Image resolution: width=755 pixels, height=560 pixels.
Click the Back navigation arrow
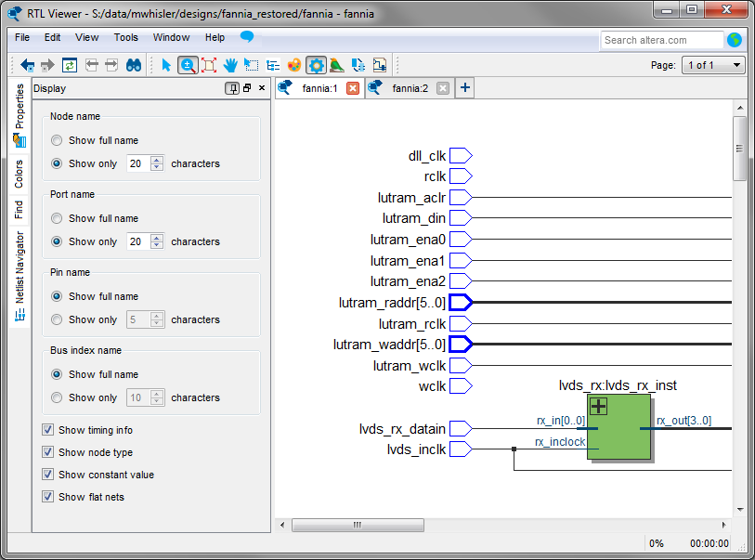[27, 65]
